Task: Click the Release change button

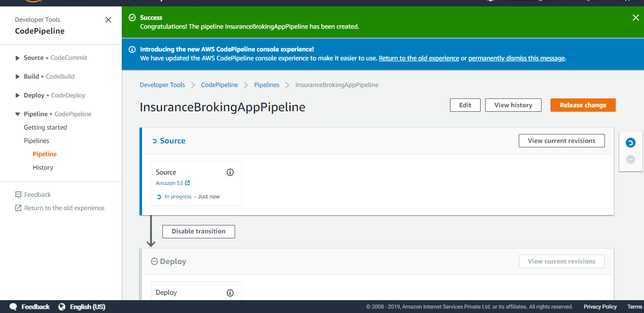Action: point(583,105)
